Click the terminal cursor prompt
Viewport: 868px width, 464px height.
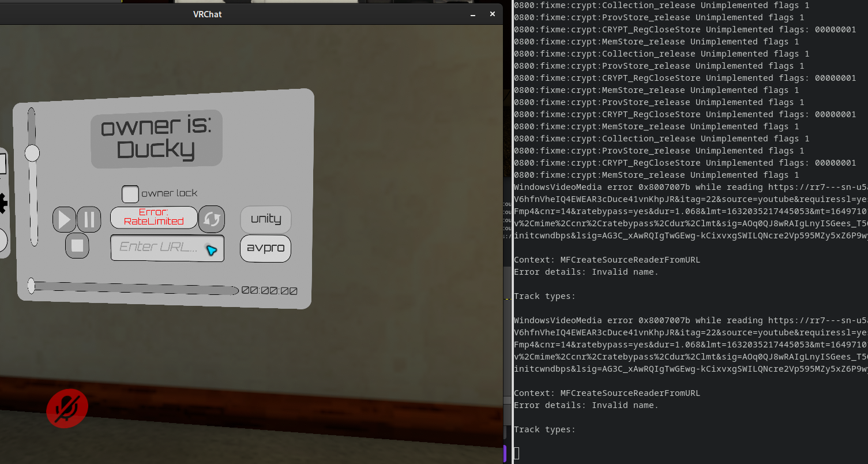pyautogui.click(x=517, y=454)
